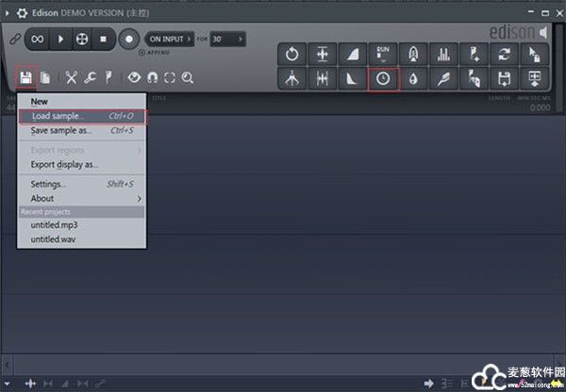
Task: Click the bottom waveform envelope icon
Action: (30, 384)
